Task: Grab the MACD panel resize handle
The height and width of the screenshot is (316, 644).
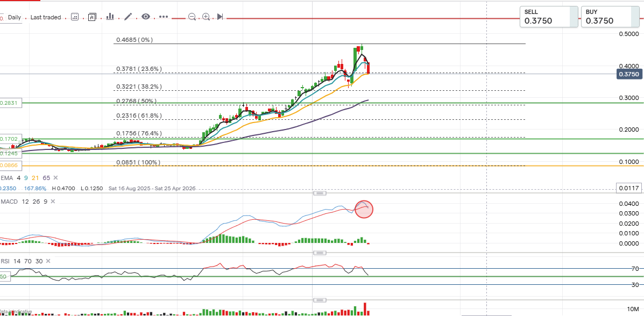Action: click(320, 193)
